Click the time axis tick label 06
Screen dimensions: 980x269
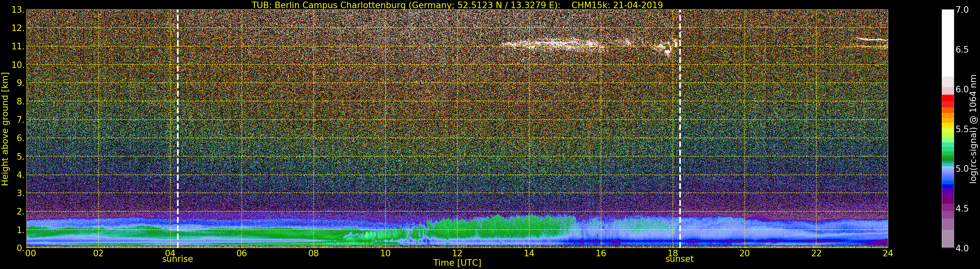242,253
